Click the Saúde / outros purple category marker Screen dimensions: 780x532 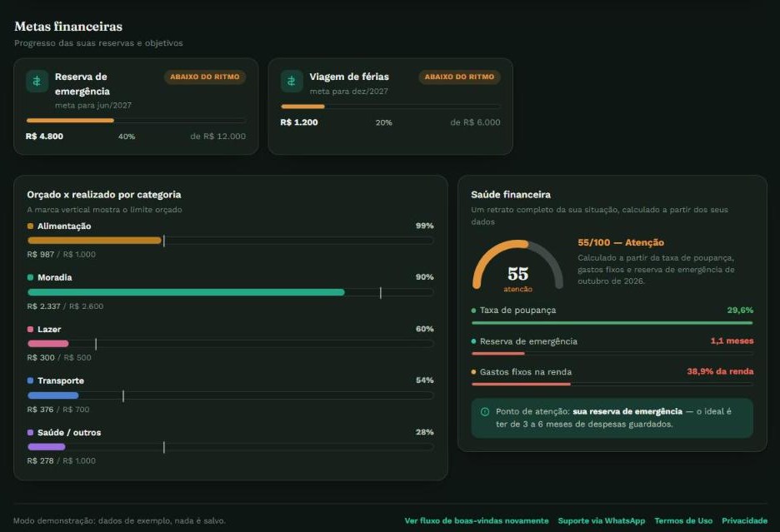click(30, 433)
